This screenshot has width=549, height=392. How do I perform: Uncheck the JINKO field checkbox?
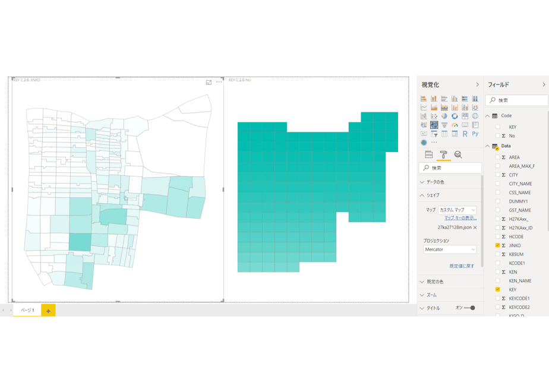(x=497, y=245)
